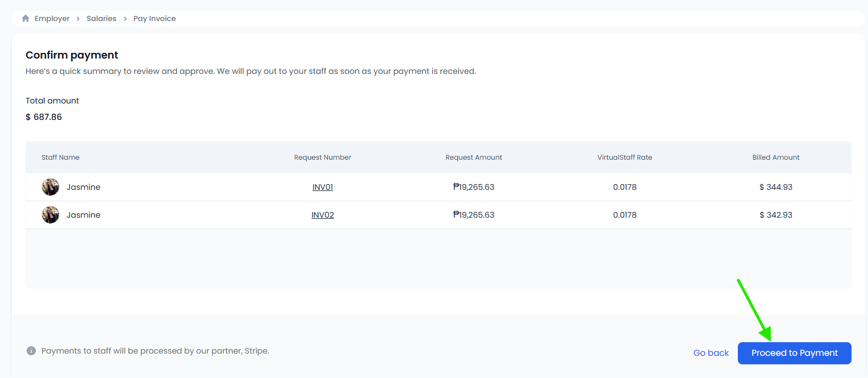868x378 pixels.
Task: Select the $ 342.93 billed amount cell
Action: [775, 215]
